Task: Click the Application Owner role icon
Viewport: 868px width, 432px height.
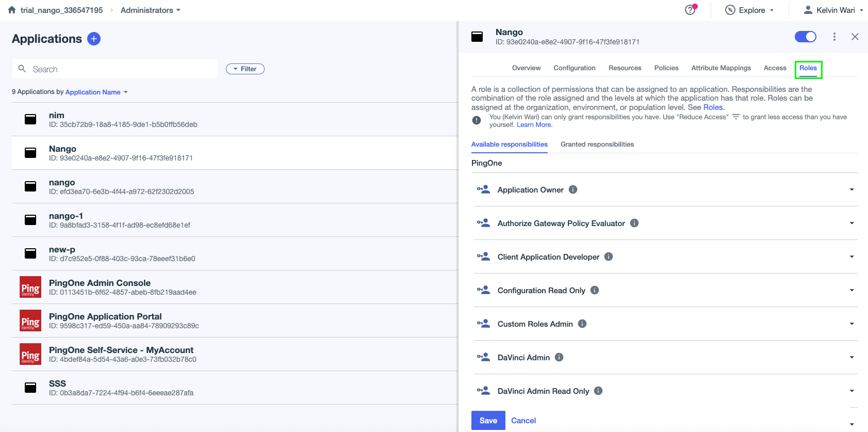Action: (x=483, y=189)
